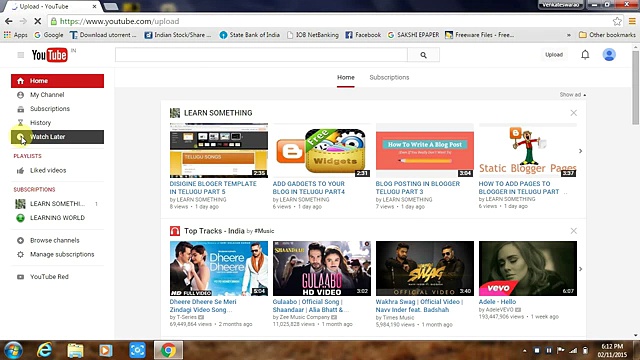
Task: Go back in Chrome
Action: (x=9, y=21)
